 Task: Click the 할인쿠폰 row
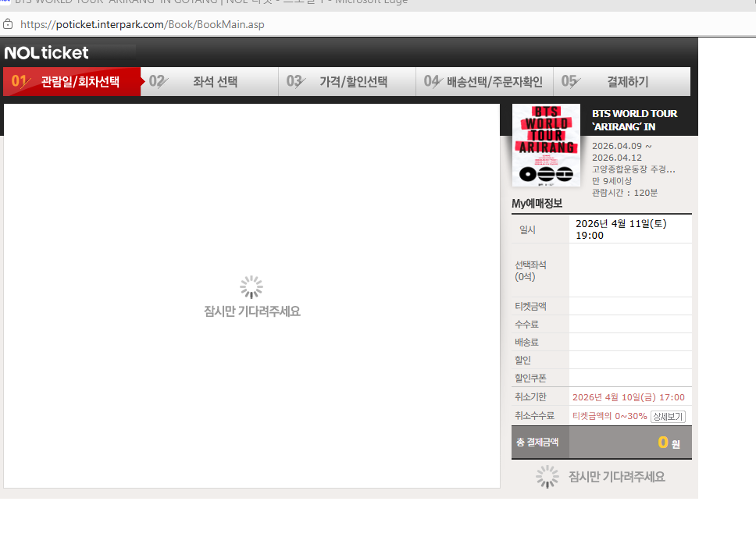(x=530, y=379)
